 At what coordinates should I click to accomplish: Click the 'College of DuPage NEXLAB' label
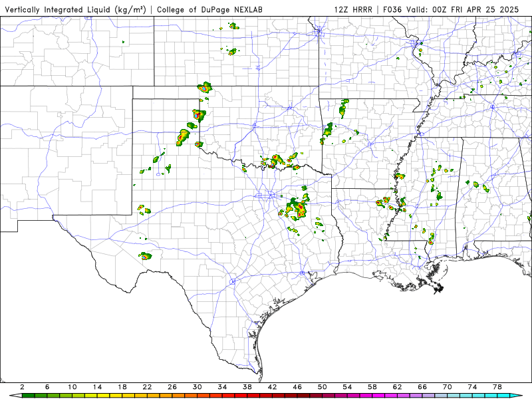pyautogui.click(x=209, y=10)
